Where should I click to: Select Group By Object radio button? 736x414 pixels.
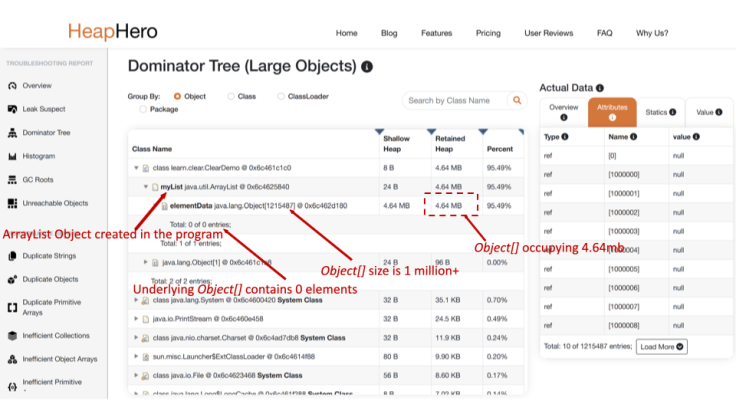pyautogui.click(x=177, y=96)
